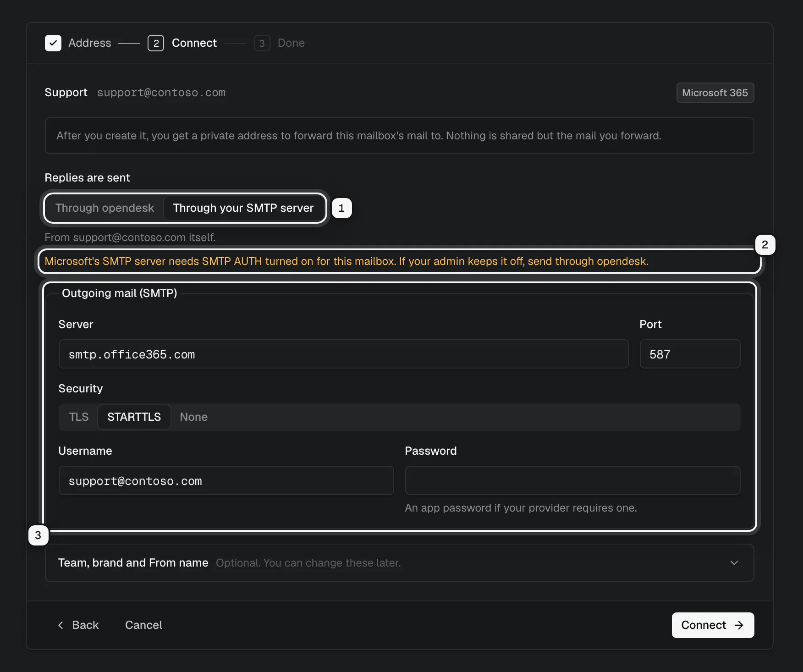Click the 'Outgoing mail (SMTP)' legend
This screenshot has height=672, width=803.
coord(120,293)
